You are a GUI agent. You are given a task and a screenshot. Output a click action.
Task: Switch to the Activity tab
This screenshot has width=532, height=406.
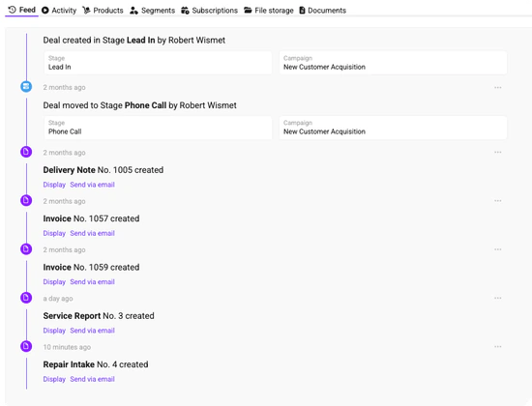pos(59,11)
